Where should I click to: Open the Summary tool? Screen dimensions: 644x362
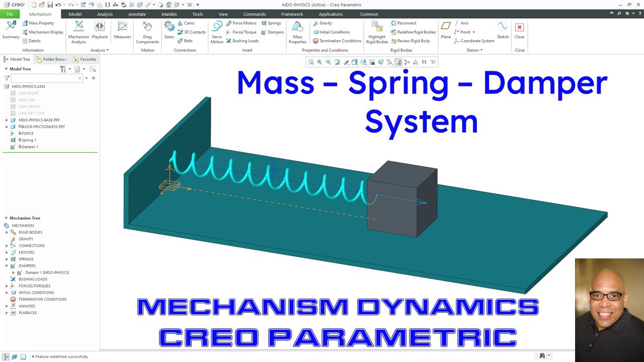(x=11, y=30)
